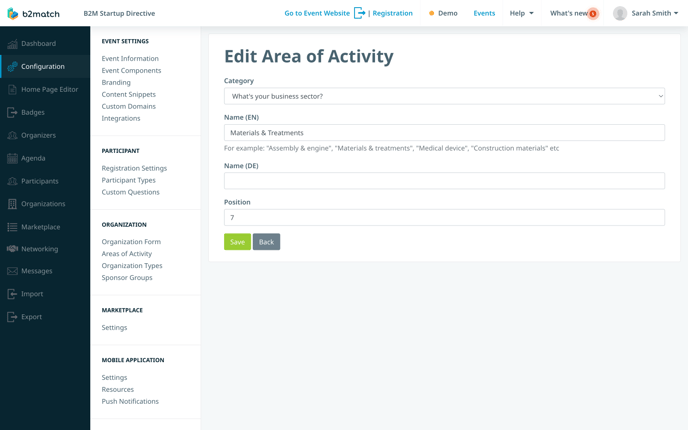
Task: Click the Messages envelope icon
Action: [12, 271]
